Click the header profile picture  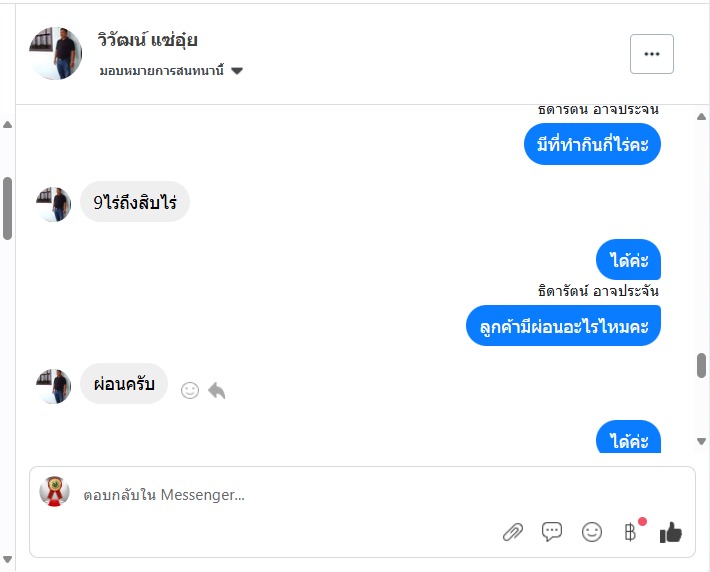click(x=56, y=53)
